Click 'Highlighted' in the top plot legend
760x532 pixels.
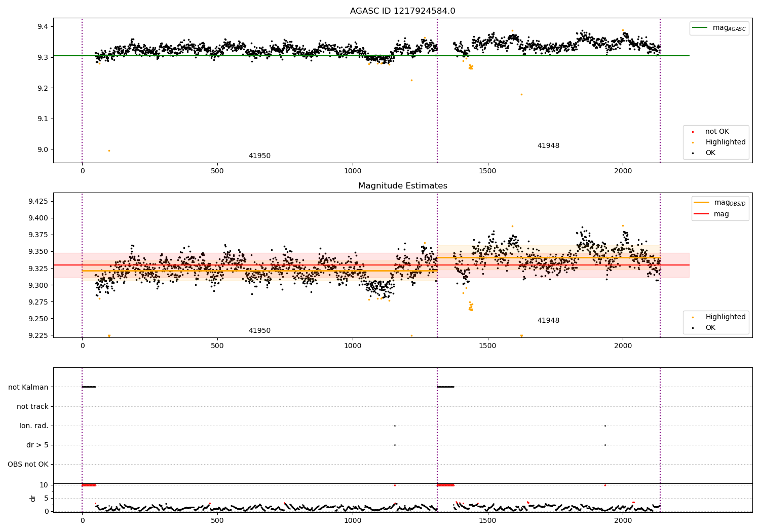click(719, 142)
